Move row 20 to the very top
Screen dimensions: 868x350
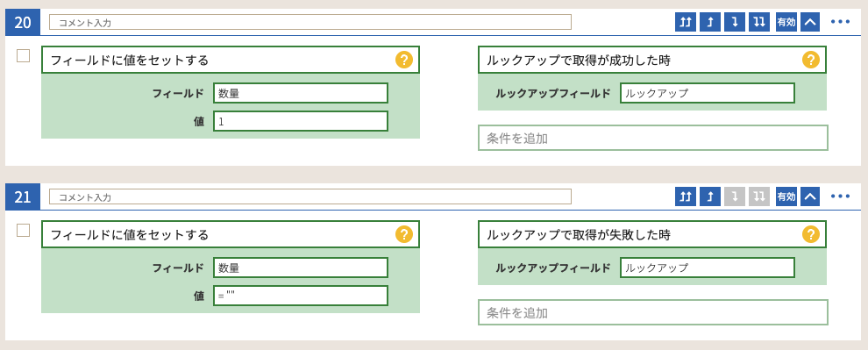(x=686, y=22)
